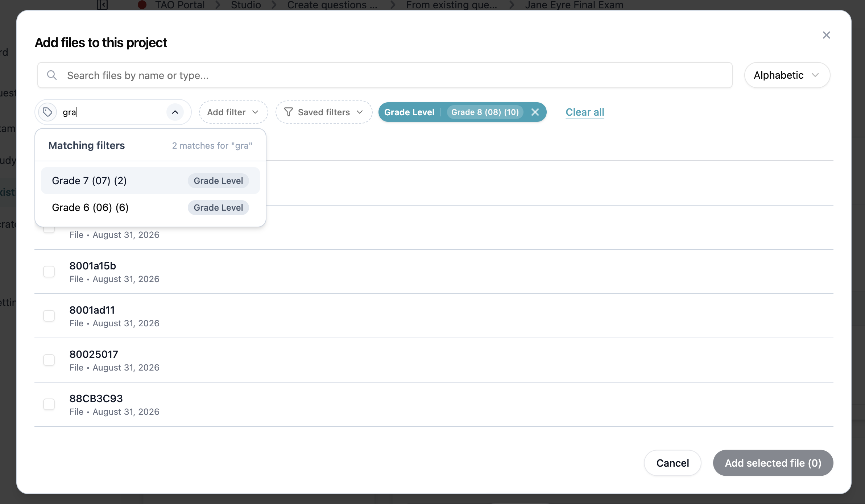Click Clear all filters link

tap(585, 112)
